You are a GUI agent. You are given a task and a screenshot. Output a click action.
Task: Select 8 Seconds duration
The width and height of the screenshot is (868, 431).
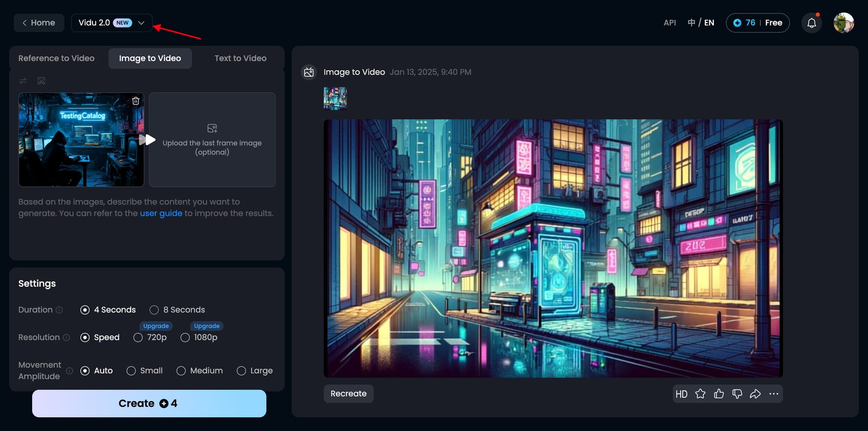(177, 310)
